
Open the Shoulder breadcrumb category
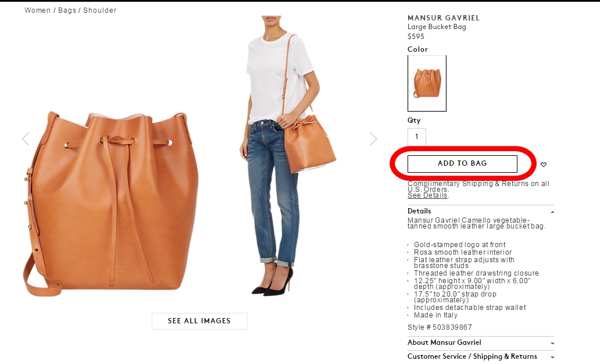pyautogui.click(x=99, y=10)
